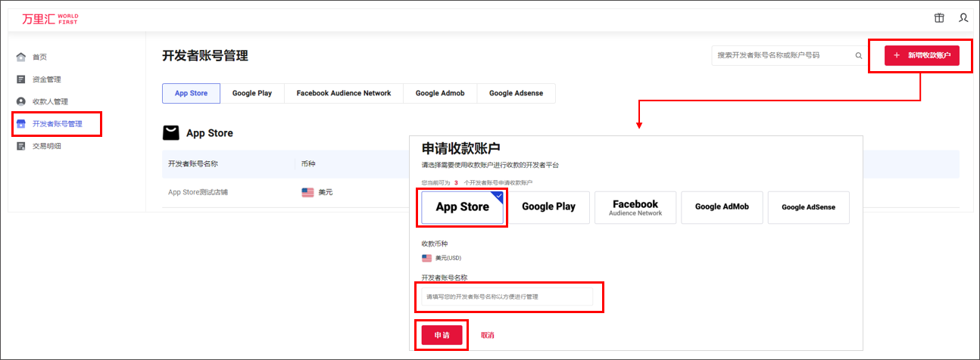Select App Store platform card in dialog

tap(462, 207)
